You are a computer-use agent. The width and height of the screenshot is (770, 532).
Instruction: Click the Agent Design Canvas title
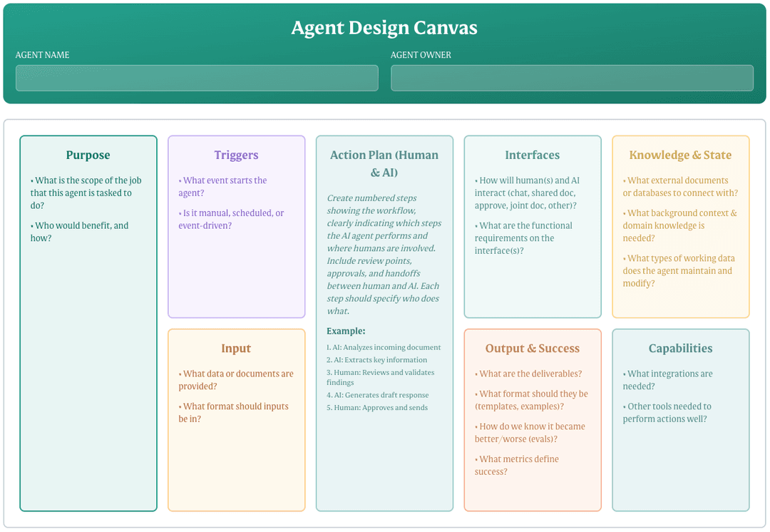coord(384,28)
